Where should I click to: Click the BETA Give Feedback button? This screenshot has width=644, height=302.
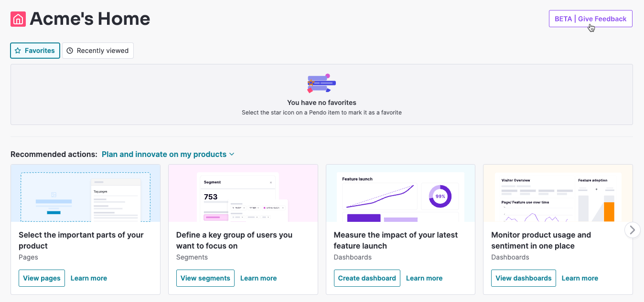coord(590,18)
